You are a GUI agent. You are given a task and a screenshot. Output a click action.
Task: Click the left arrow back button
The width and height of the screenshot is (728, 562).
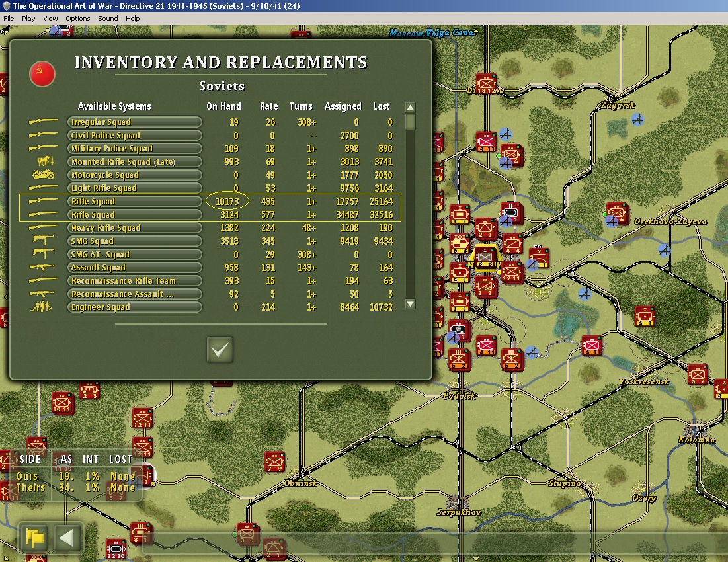[x=66, y=538]
